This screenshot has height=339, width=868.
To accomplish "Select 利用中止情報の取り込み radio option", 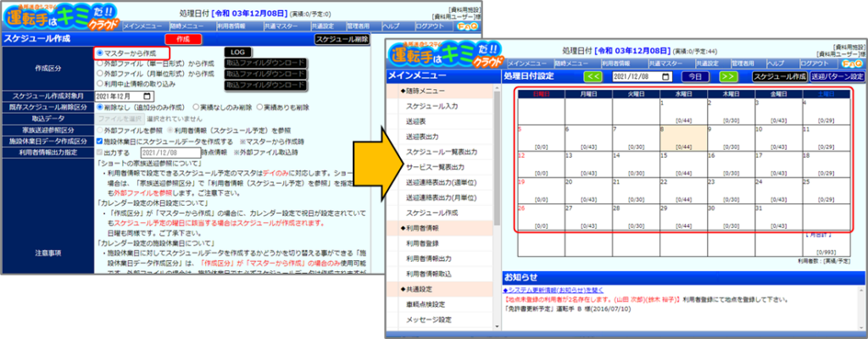I will tap(100, 83).
